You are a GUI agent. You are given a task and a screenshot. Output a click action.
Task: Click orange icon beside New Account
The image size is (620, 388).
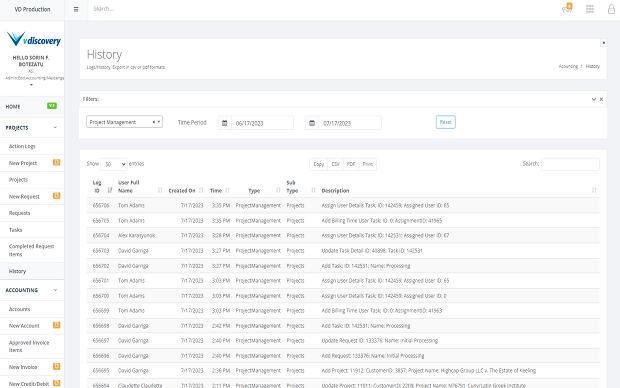point(57,325)
